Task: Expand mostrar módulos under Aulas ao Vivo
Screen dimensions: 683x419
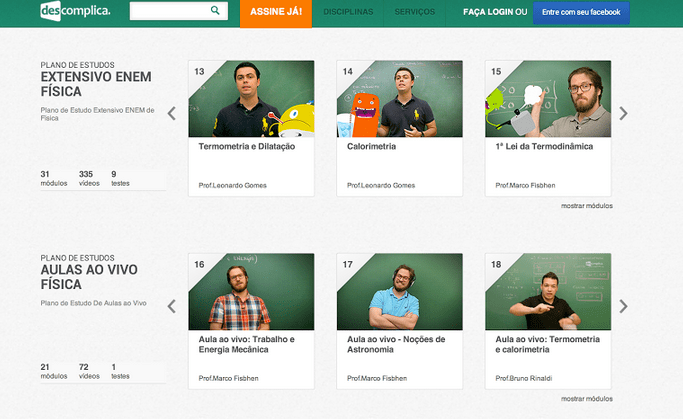Action: (586, 398)
